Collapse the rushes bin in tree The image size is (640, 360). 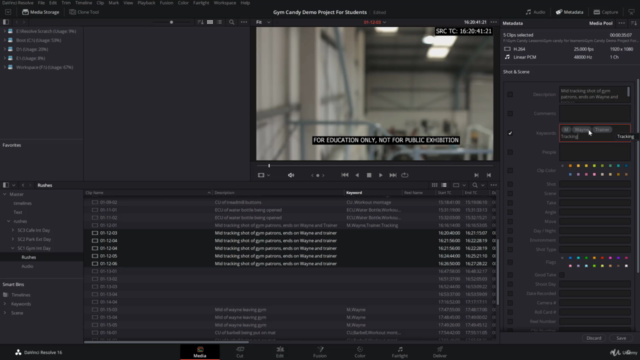9,221
